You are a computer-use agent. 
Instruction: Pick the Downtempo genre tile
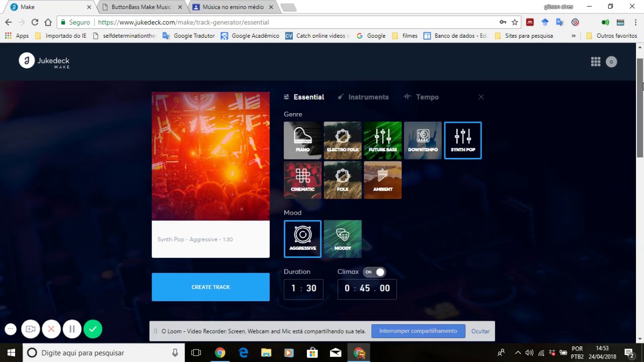click(423, 140)
